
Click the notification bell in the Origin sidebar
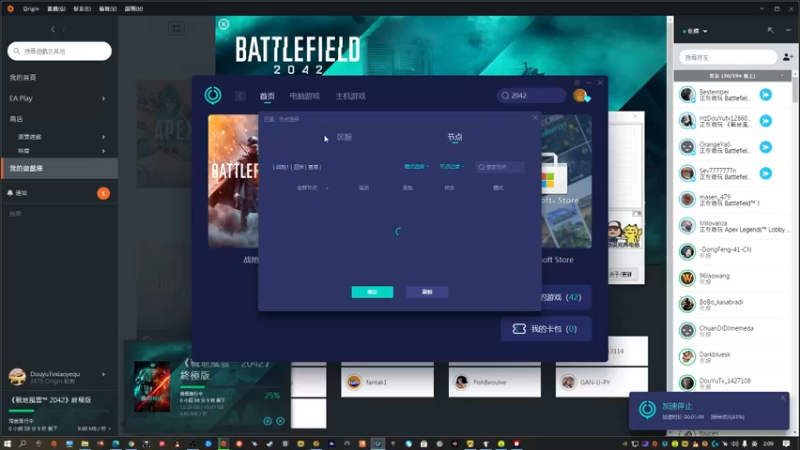point(10,193)
